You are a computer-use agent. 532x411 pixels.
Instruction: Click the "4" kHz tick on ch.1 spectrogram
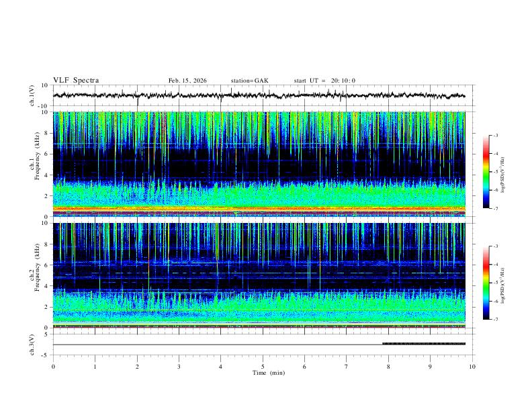(x=47, y=175)
